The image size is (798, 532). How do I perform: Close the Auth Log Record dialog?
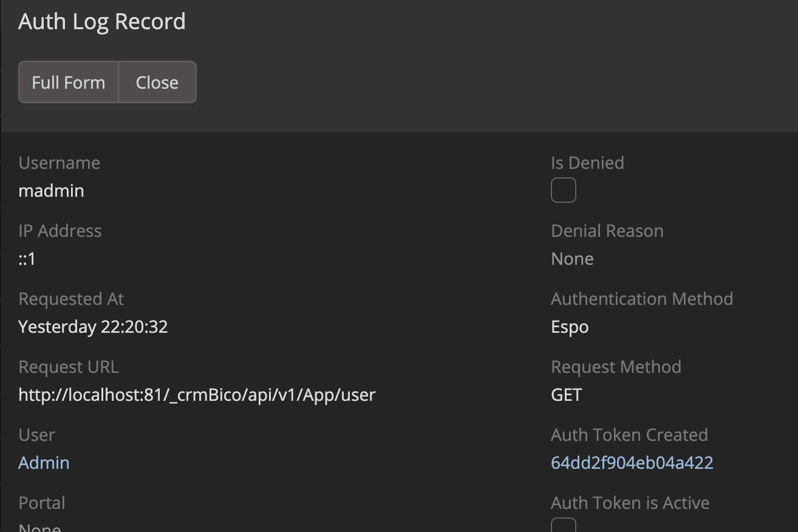pos(157,82)
